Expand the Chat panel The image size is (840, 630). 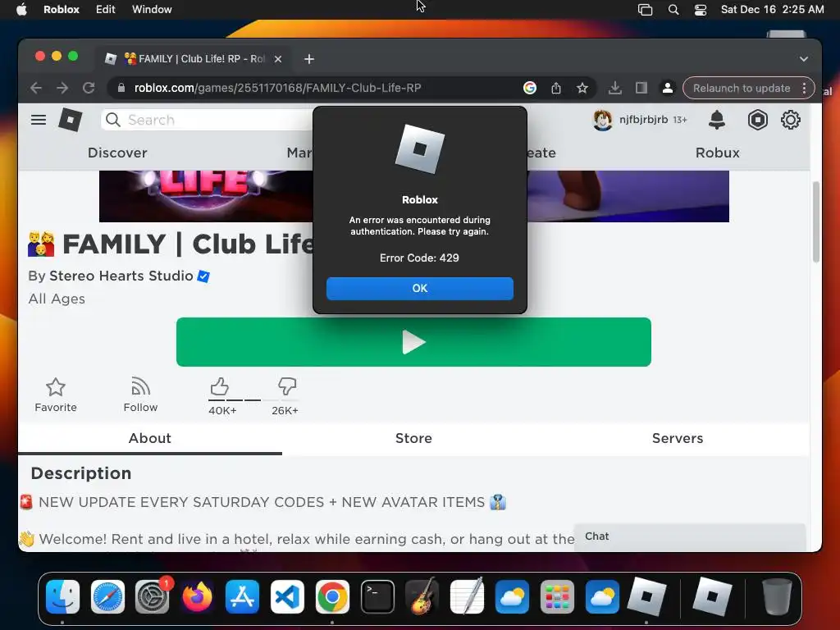point(690,536)
